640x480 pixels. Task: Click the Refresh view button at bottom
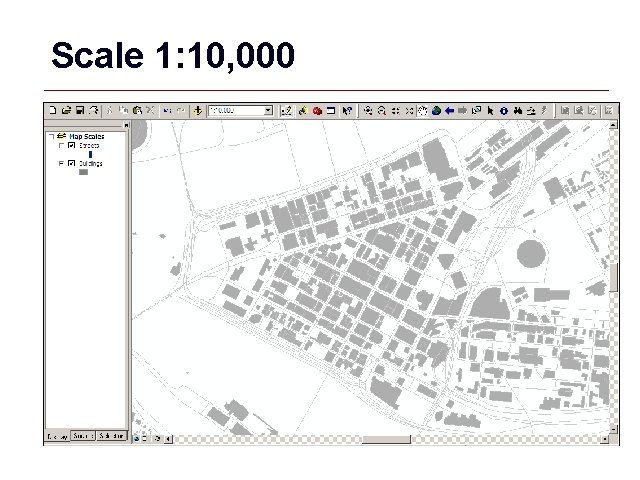pos(157,439)
